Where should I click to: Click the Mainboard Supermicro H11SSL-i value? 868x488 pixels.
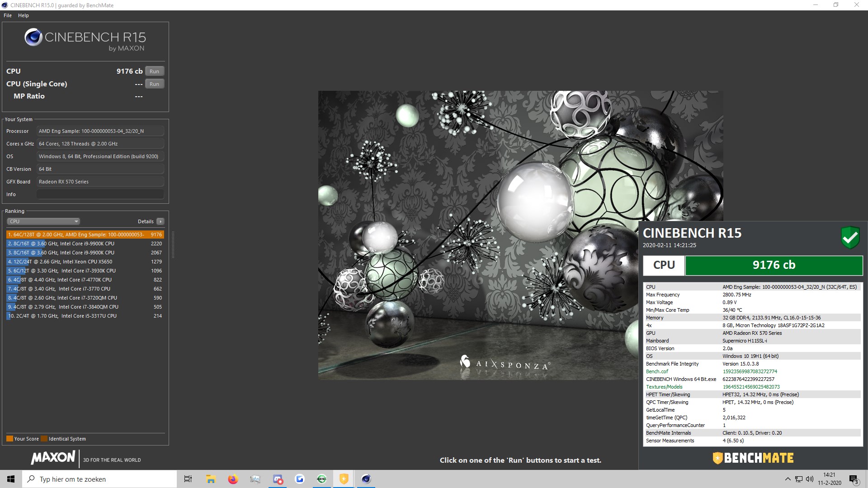745,341
